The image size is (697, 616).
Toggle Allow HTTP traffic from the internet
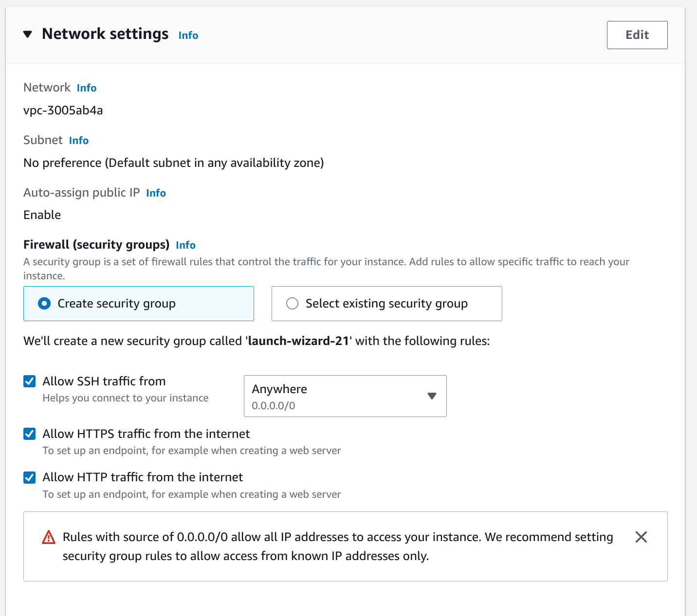[x=30, y=477]
